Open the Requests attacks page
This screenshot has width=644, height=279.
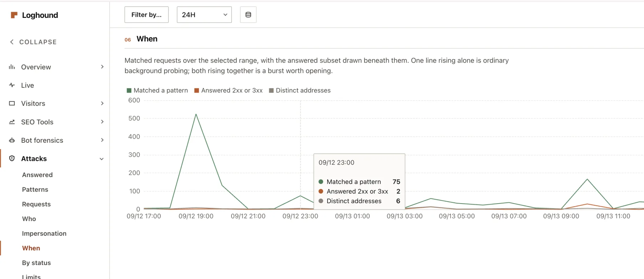point(36,204)
